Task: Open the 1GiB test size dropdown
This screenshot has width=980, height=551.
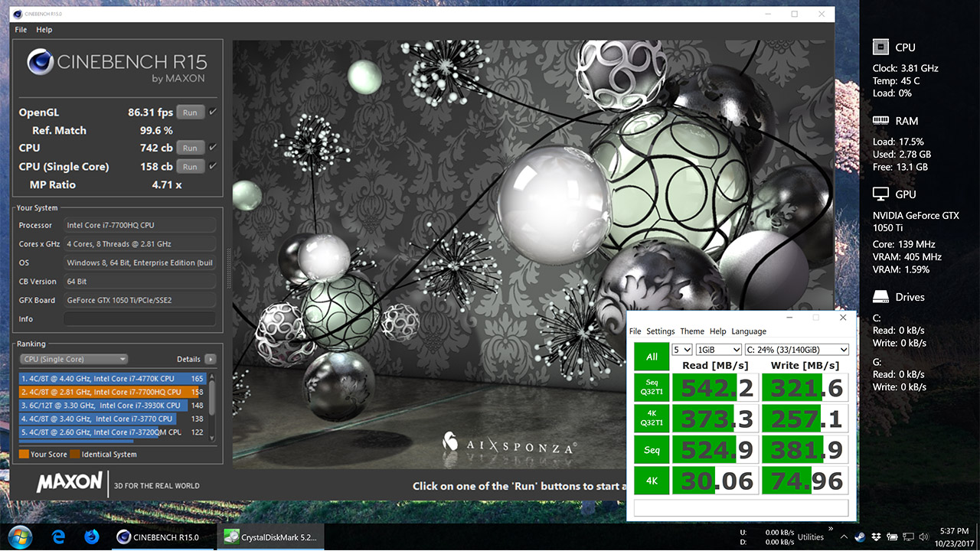Action: [x=717, y=350]
